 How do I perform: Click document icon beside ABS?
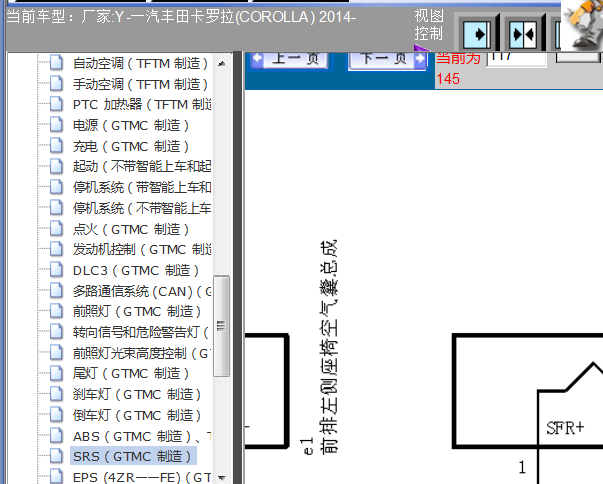point(57,436)
